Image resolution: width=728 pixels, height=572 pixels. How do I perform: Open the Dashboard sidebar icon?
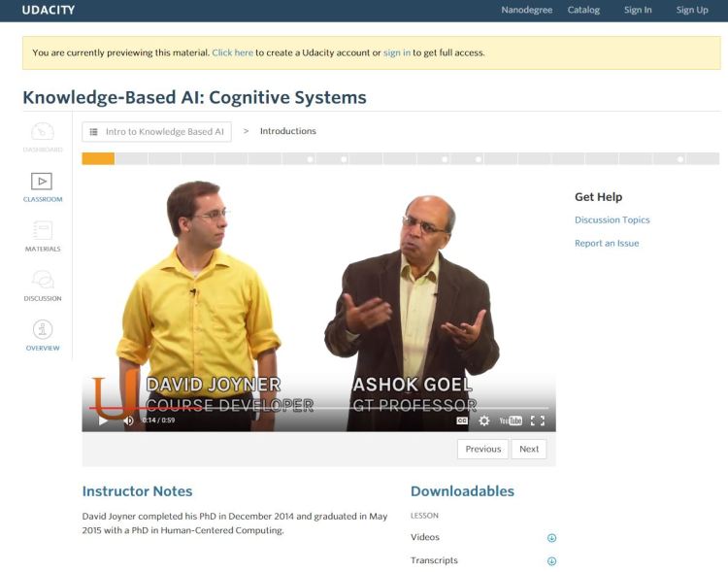coord(43,137)
